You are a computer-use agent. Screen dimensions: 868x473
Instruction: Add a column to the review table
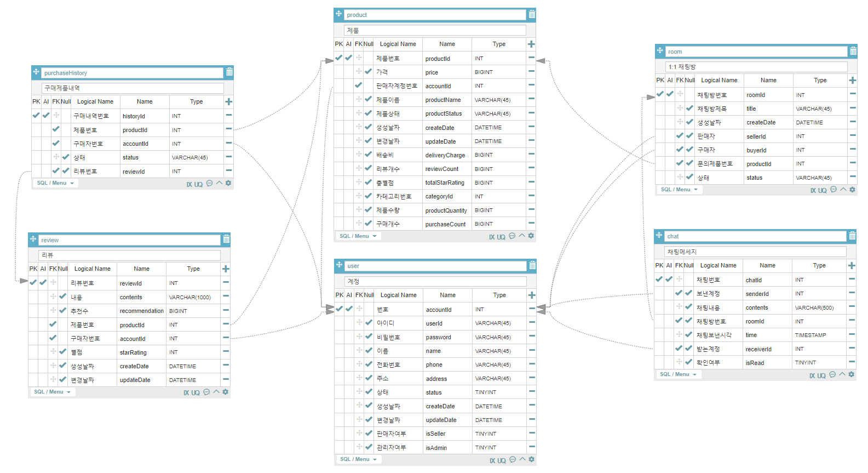coord(226,269)
